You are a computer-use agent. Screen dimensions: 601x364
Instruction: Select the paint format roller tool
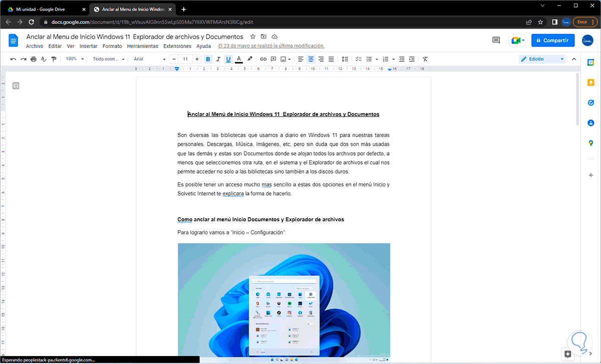click(54, 59)
